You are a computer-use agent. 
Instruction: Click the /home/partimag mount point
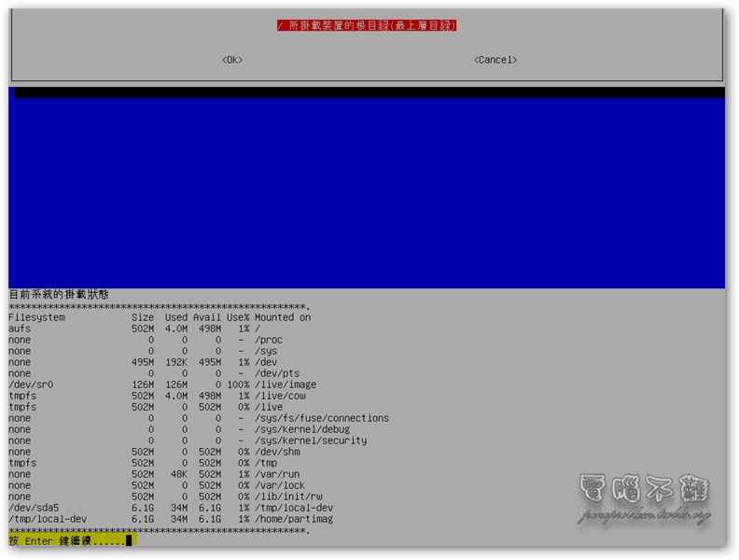(x=294, y=519)
